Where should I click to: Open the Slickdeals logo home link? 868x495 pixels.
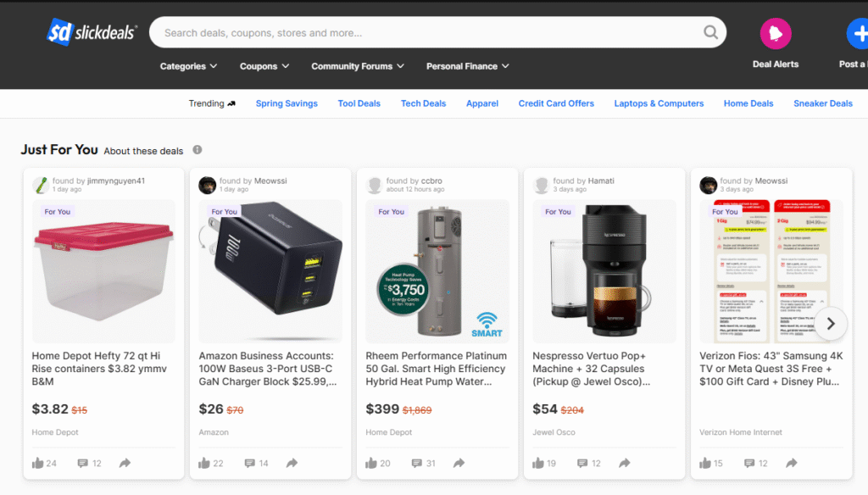(x=92, y=32)
